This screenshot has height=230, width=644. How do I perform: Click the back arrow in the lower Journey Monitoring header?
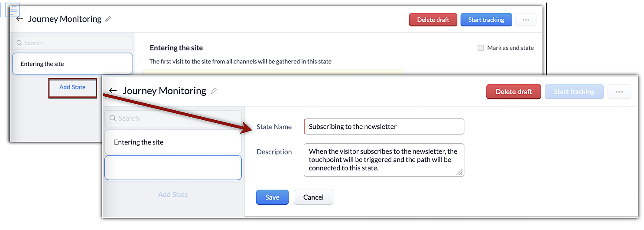tap(113, 91)
